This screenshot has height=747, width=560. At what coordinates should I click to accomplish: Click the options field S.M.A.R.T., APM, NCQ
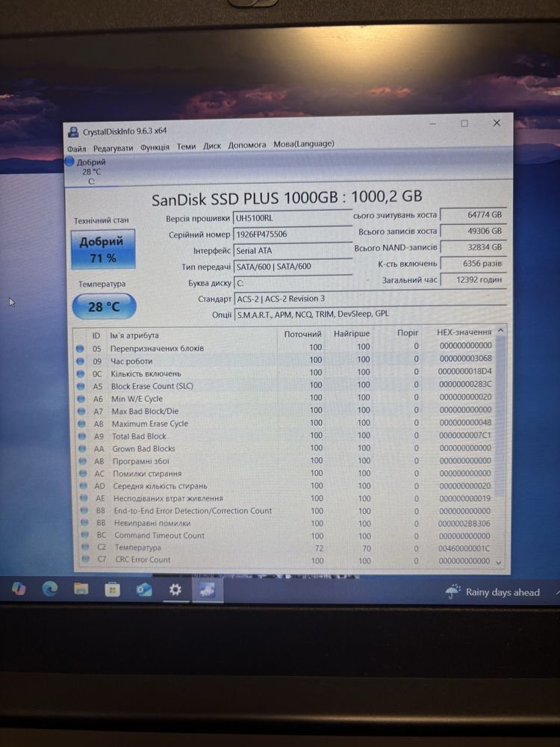pyautogui.click(x=370, y=314)
